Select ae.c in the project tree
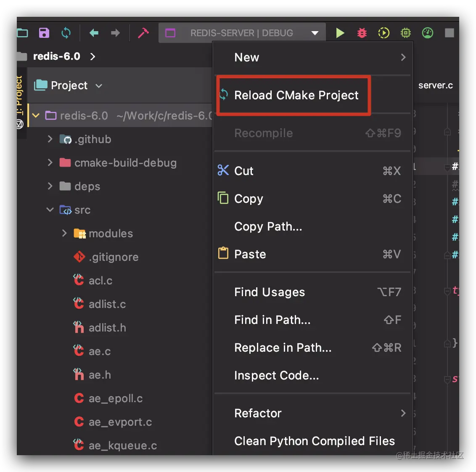Viewport: 476px width, 472px height. coord(99,351)
